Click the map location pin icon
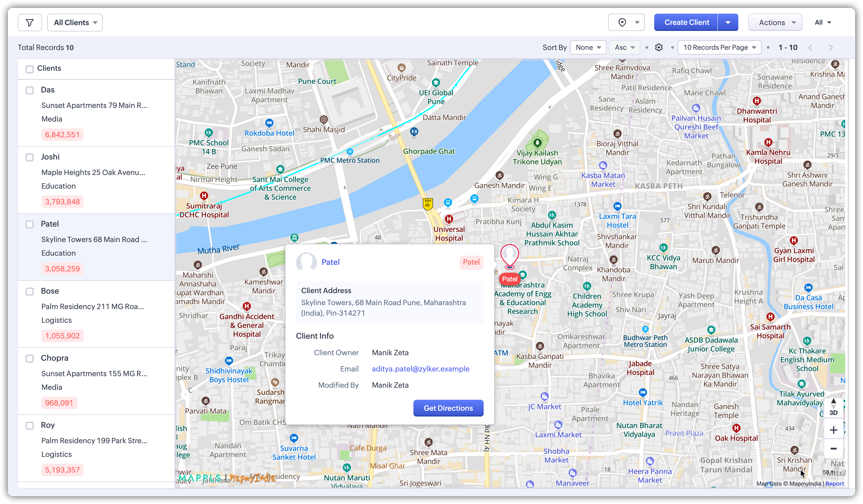The height and width of the screenshot is (504, 863). pyautogui.click(x=622, y=23)
